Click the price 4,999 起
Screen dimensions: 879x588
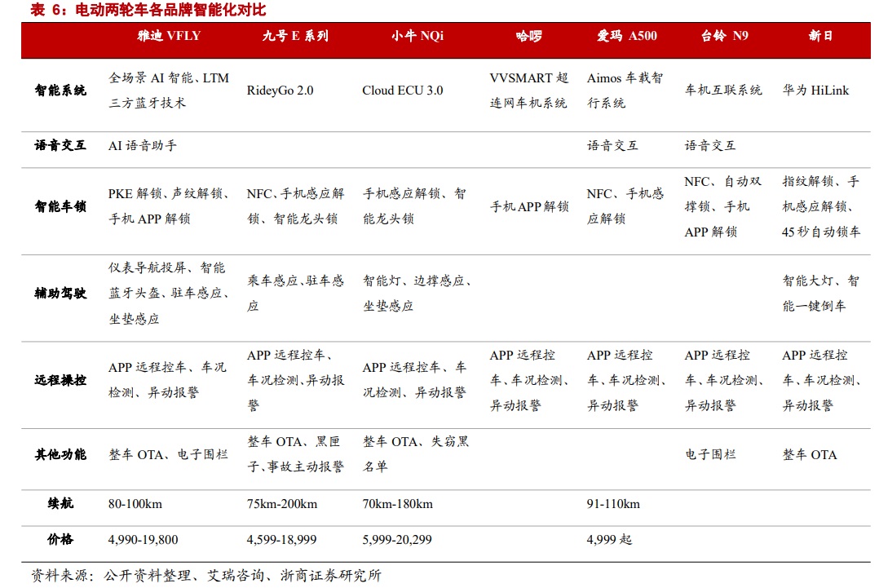[x=609, y=540]
